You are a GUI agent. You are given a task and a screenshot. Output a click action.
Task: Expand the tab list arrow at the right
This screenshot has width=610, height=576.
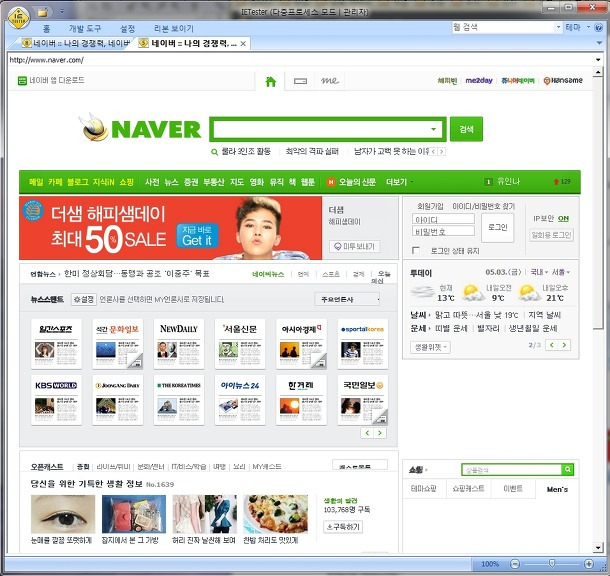coord(599,43)
